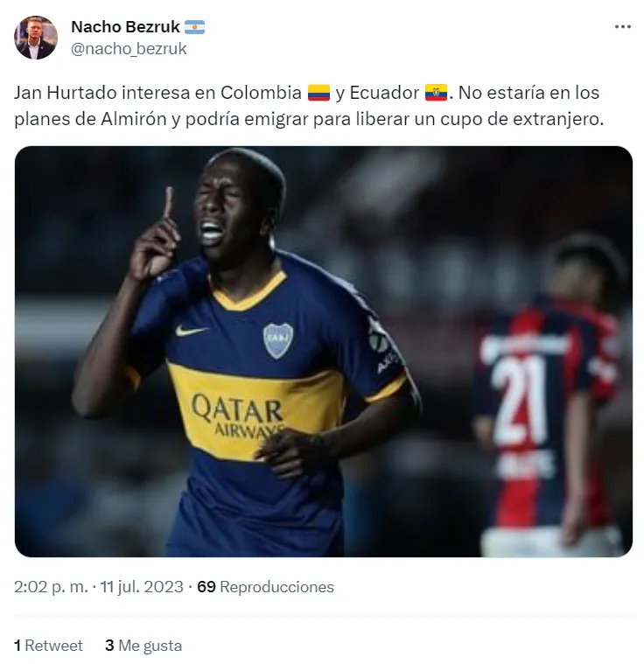Click the 11 jul. 2023 date
644x664 pixels.
pos(142,587)
